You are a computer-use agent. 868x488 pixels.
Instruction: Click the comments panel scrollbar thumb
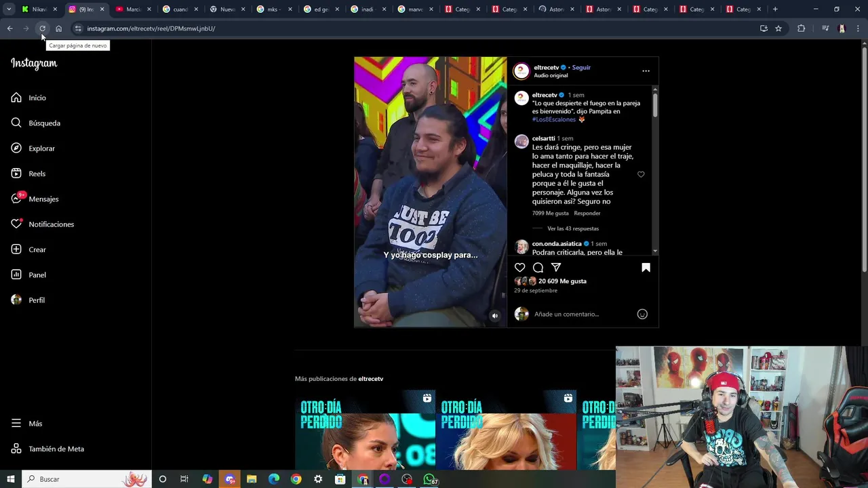(655, 104)
